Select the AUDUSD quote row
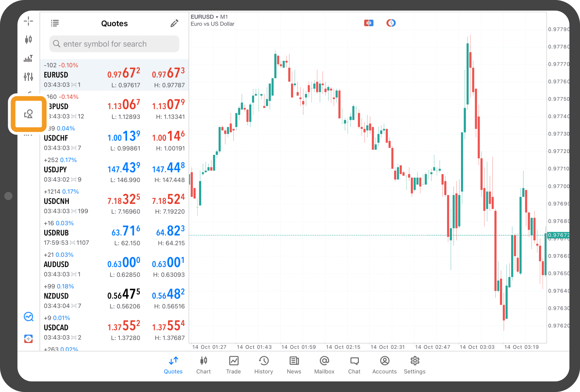 [114, 265]
